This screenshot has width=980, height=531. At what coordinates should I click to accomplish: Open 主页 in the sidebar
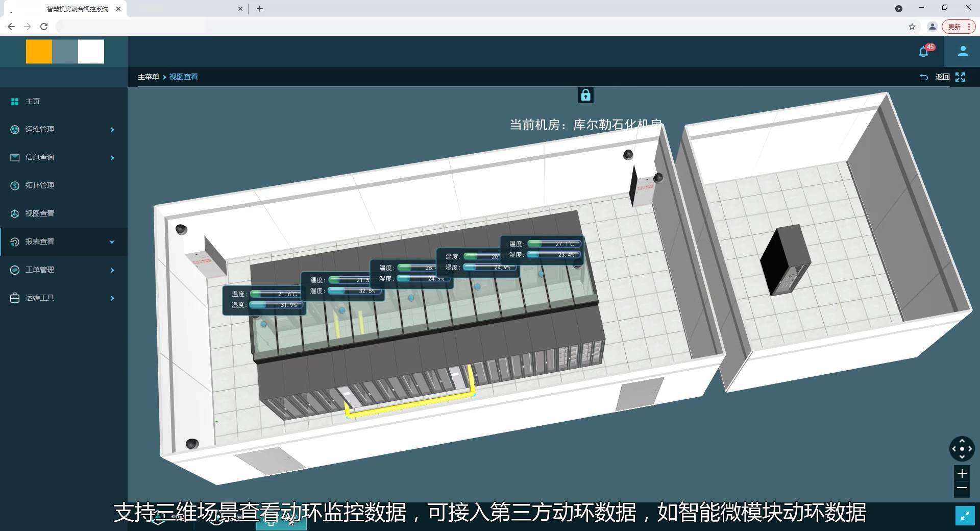pyautogui.click(x=64, y=101)
